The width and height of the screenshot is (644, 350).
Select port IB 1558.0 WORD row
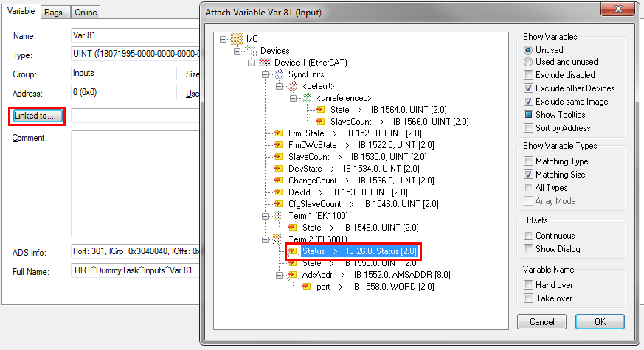pos(375,287)
